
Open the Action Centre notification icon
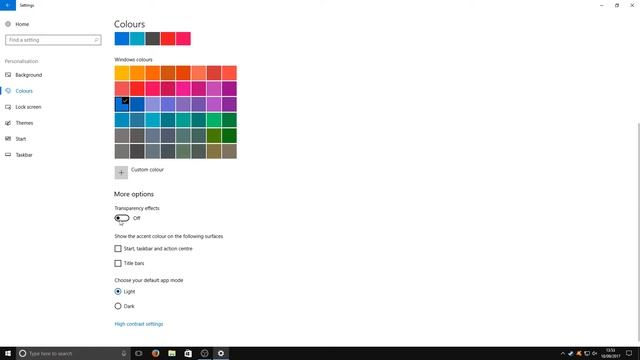tap(629, 353)
